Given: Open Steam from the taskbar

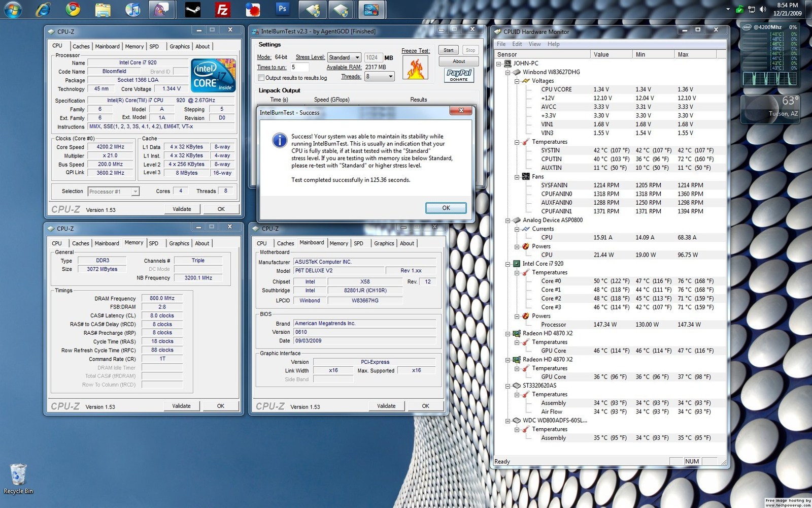Looking at the screenshot, I should pyautogui.click(x=192, y=9).
